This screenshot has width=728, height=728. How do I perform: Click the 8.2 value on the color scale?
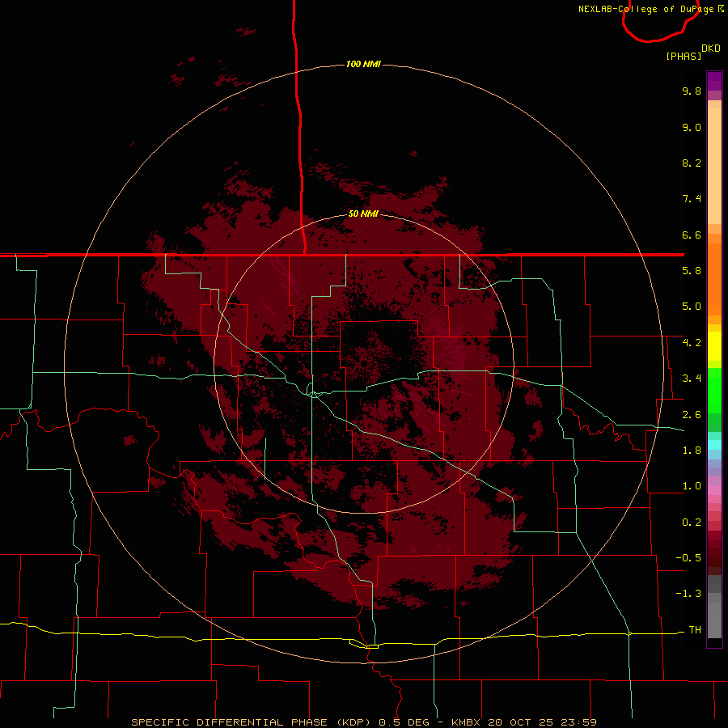pos(692,163)
